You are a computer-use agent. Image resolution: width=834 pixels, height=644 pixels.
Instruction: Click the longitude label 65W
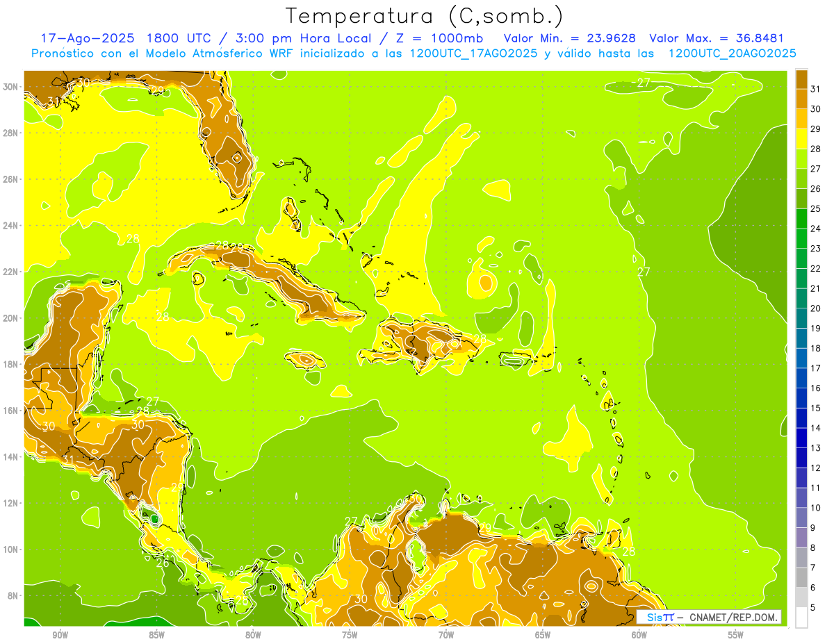pos(543,635)
